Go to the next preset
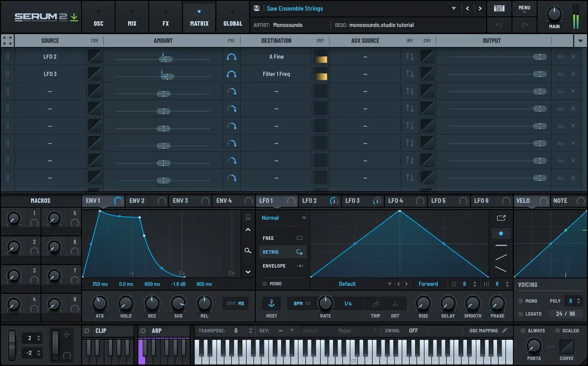The image size is (588, 366). (480, 8)
